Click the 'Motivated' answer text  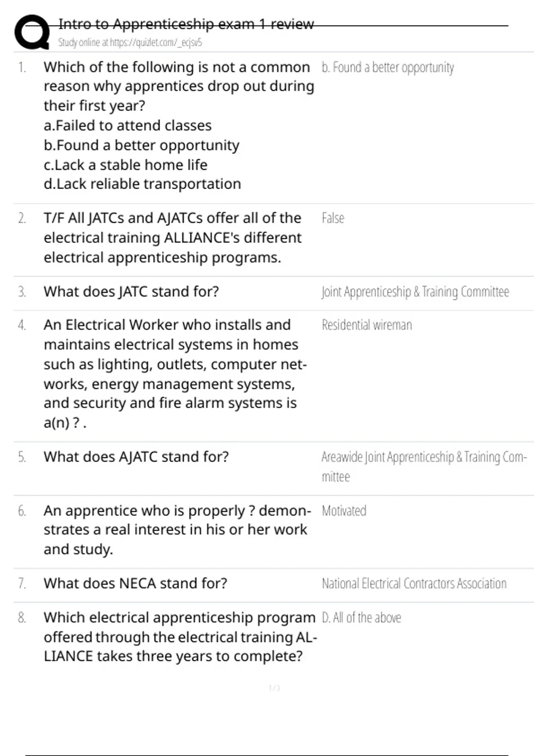[x=344, y=511]
